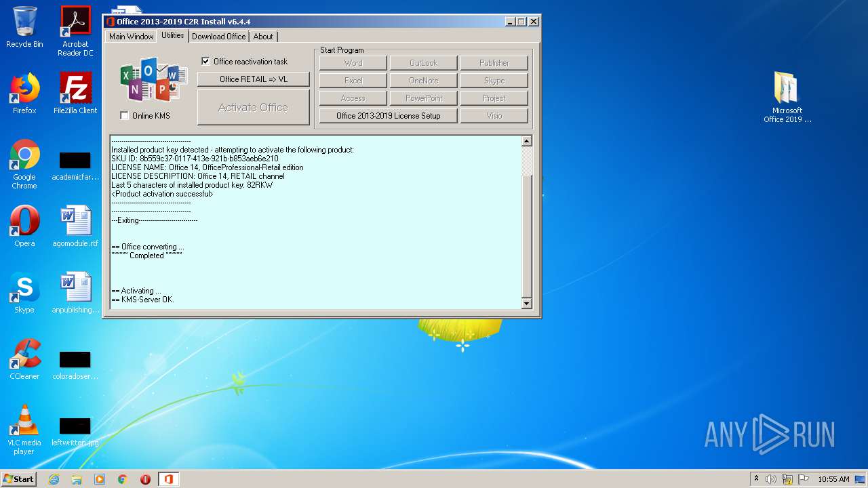
Task: Click 'Product activation successful' log line
Action: tap(162, 194)
